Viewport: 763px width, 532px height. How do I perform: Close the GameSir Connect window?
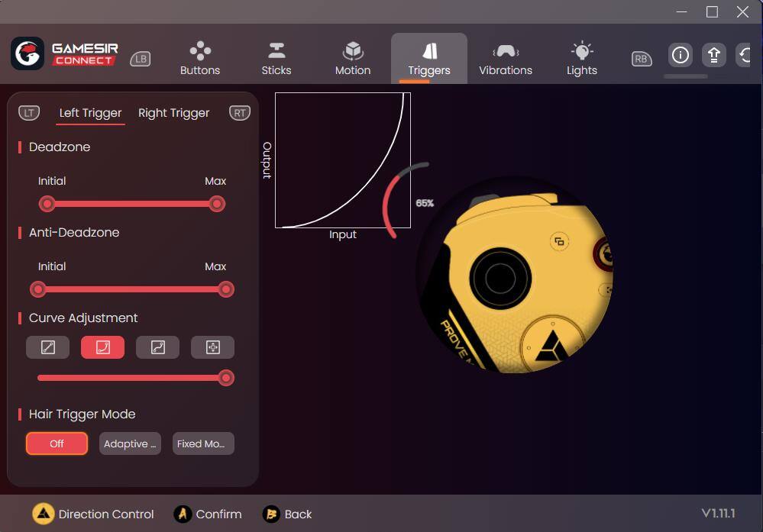(x=742, y=11)
